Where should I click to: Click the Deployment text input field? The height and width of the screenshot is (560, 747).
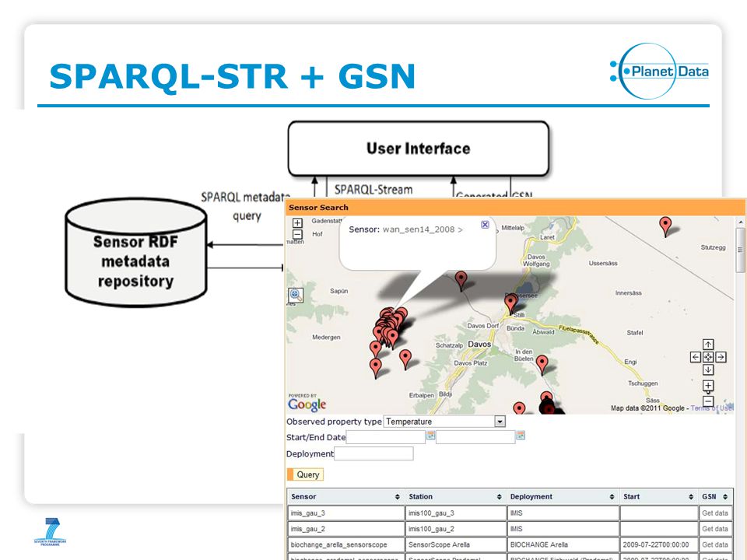coord(374,453)
